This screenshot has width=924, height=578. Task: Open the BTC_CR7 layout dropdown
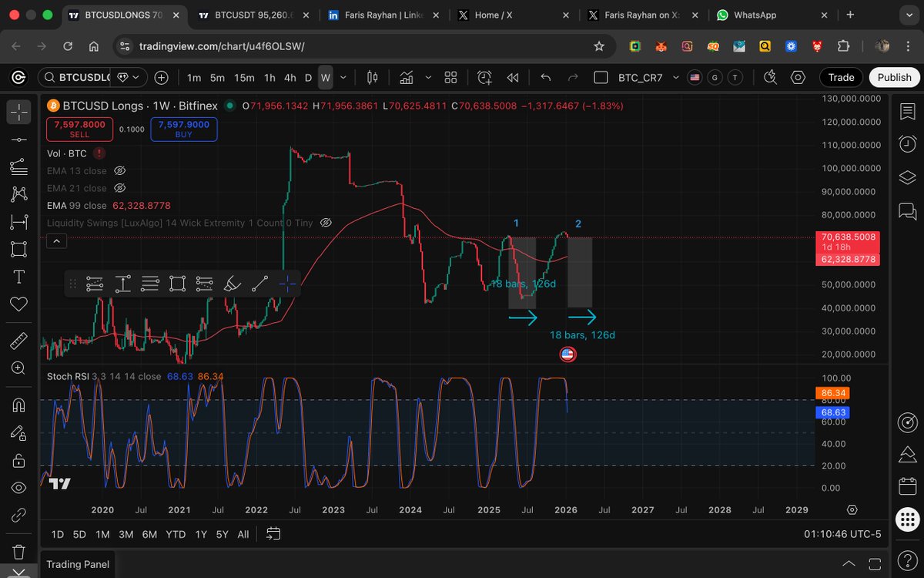tap(675, 77)
